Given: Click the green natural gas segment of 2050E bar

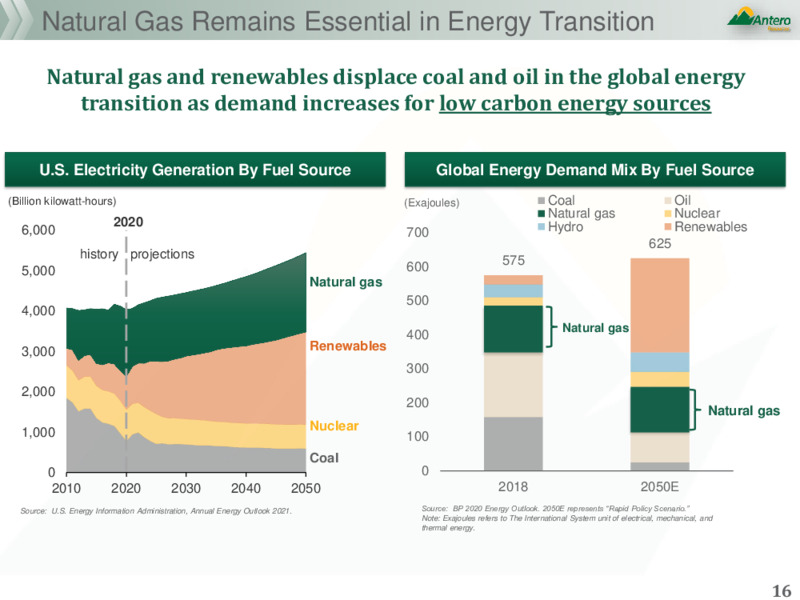Looking at the screenshot, I should [660, 410].
